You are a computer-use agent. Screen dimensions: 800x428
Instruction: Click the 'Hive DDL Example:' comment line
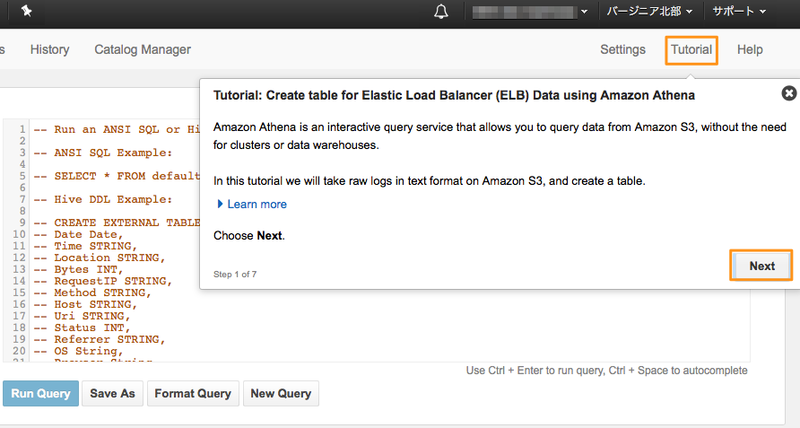coord(103,199)
